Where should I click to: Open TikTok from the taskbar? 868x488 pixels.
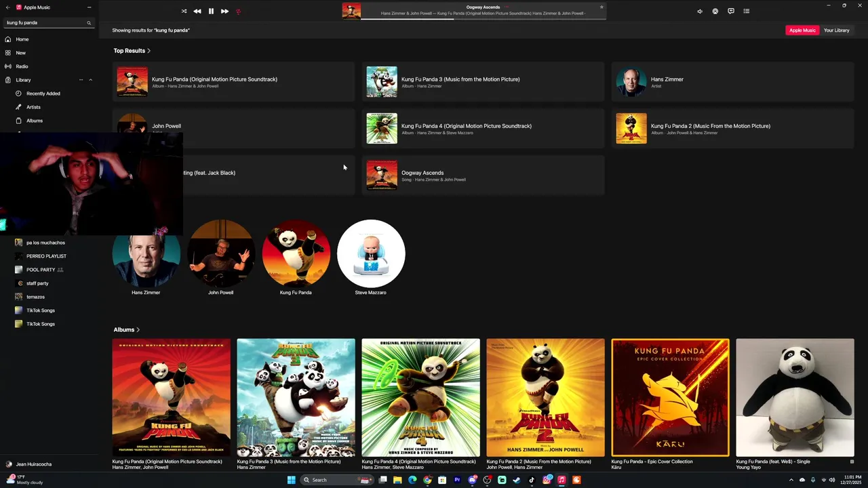pyautogui.click(x=531, y=480)
